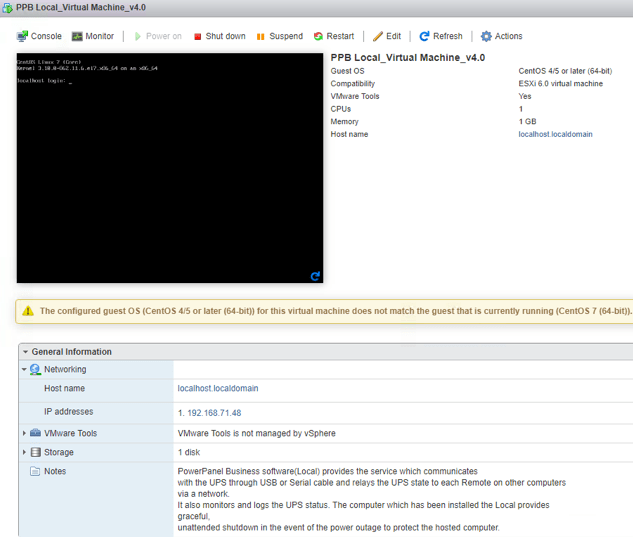Open the VM Console
This screenshot has height=537, width=633.
[x=39, y=36]
